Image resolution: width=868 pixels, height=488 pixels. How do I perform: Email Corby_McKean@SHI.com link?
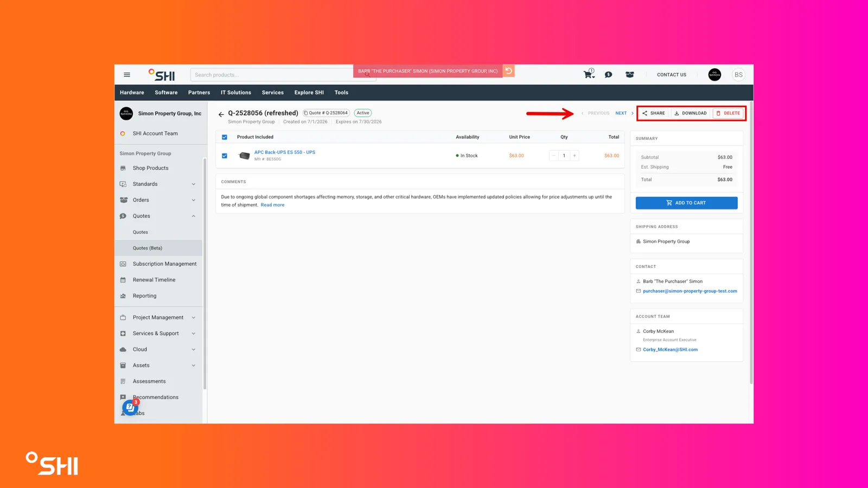coord(670,350)
